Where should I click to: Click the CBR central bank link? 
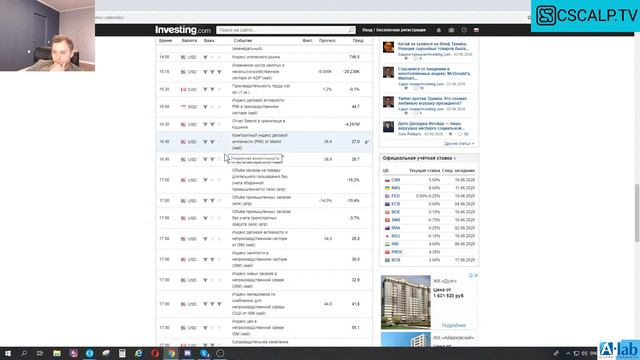396,180
